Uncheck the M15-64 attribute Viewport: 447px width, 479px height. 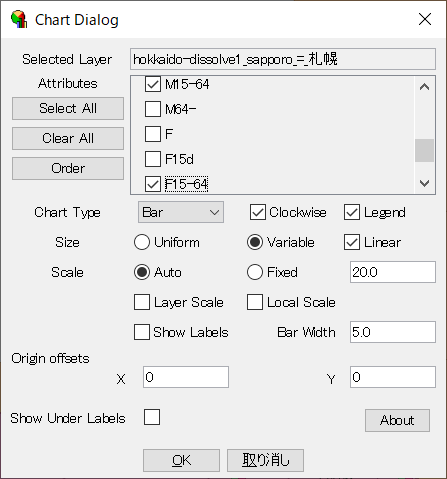153,84
